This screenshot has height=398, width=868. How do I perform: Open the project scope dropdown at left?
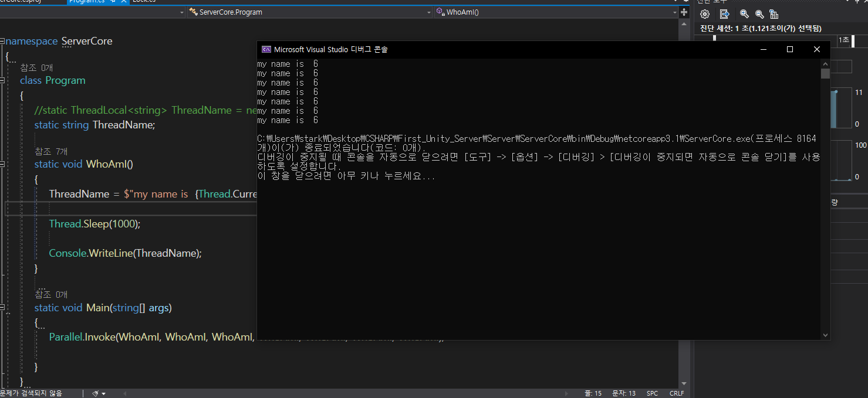(93, 12)
